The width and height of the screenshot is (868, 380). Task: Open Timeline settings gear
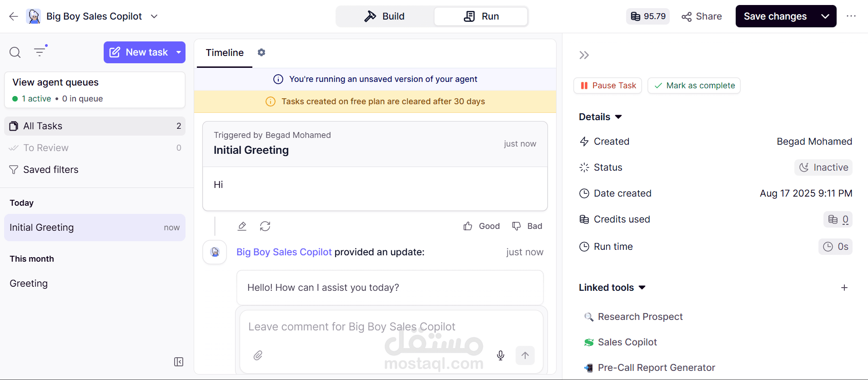coord(261,52)
